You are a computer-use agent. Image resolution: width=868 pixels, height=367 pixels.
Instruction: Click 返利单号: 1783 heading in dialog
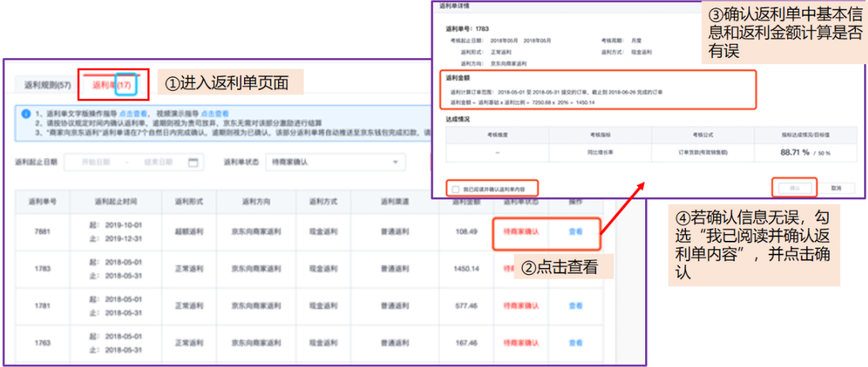[468, 28]
